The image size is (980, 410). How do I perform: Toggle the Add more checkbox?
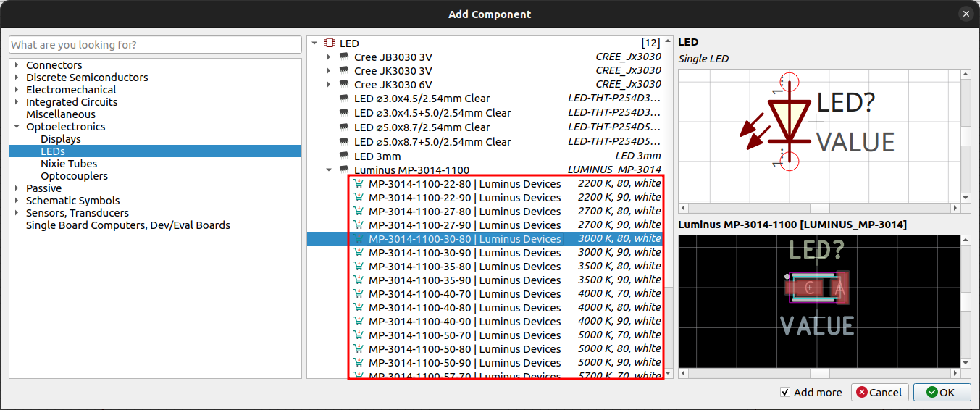(x=785, y=393)
